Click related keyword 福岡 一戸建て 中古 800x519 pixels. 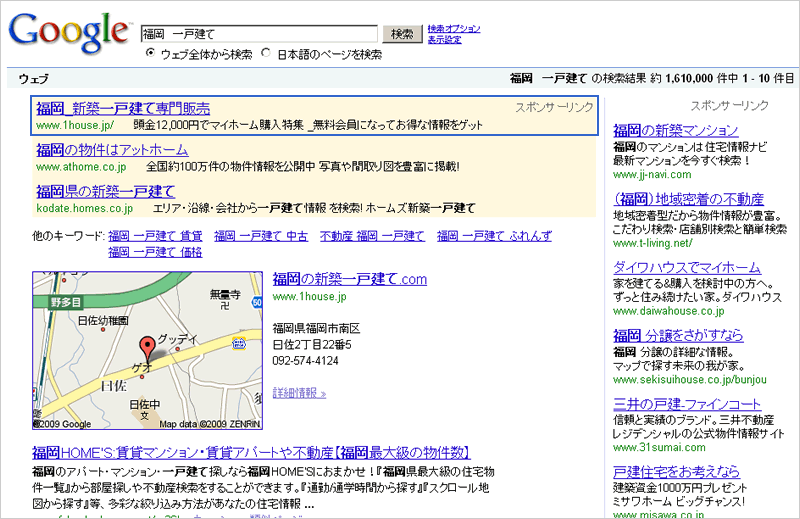coord(260,236)
